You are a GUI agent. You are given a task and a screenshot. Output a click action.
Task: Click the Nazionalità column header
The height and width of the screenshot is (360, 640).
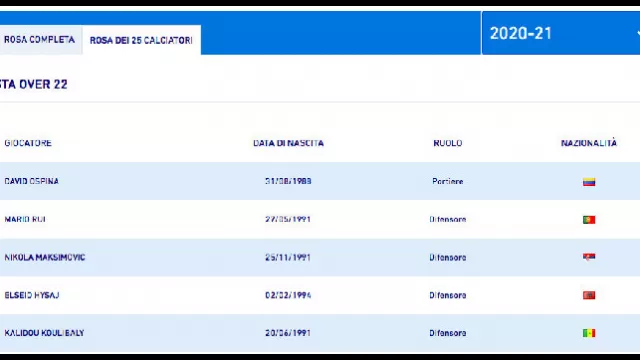[589, 143]
